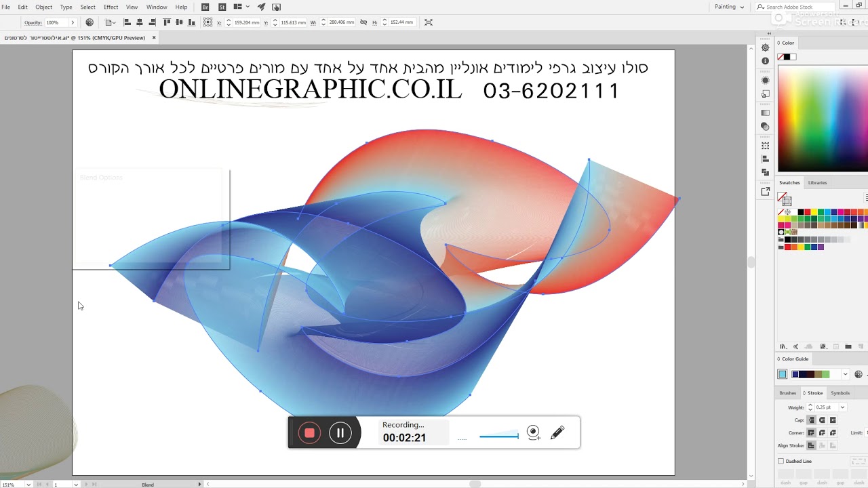Image resolution: width=868 pixels, height=488 pixels.
Task: Expand the status bar Blend info arrow
Action: [x=199, y=485]
